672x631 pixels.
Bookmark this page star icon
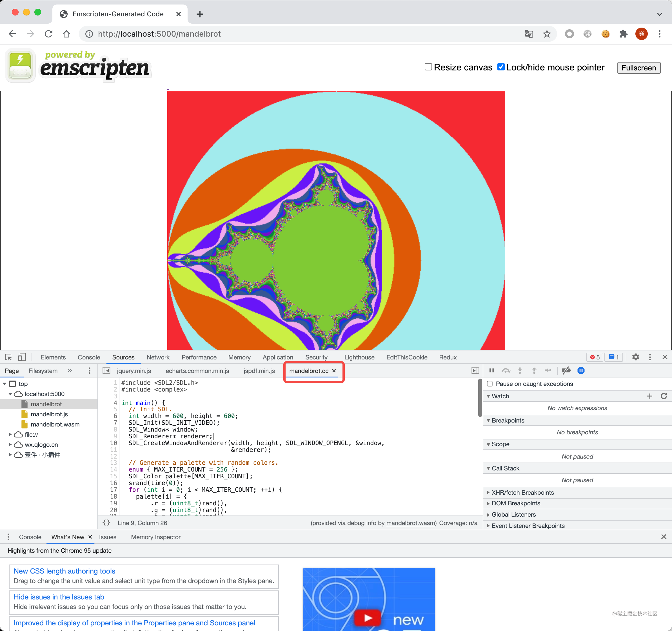547,34
